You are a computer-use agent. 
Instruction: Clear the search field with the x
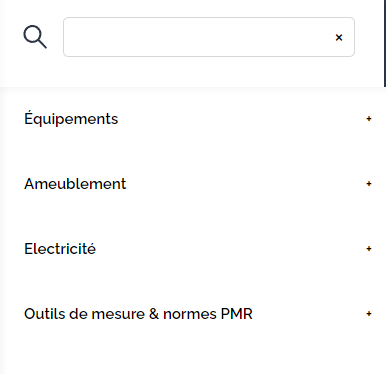(x=339, y=37)
